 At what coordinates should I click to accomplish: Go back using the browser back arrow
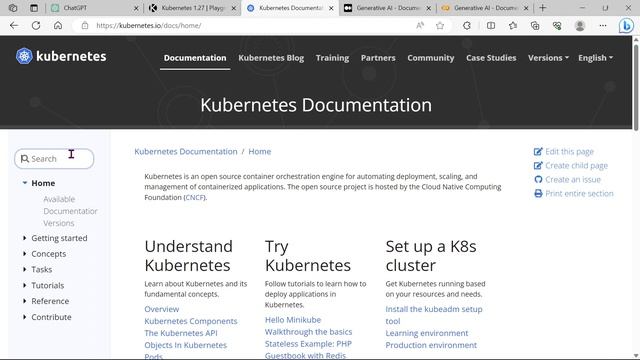(x=14, y=25)
